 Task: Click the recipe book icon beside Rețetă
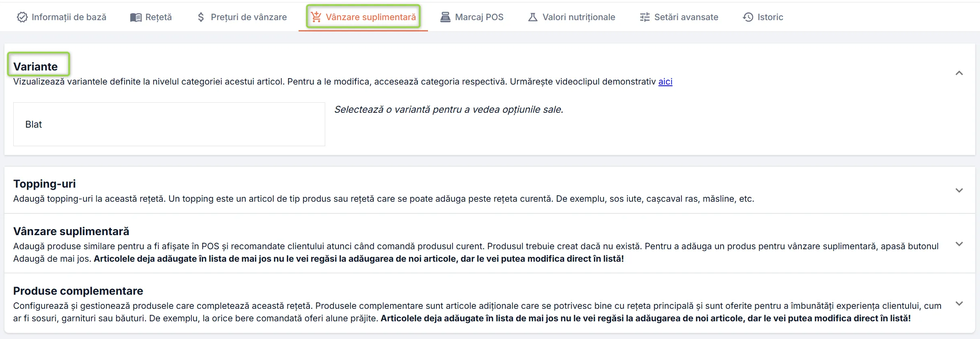(136, 17)
